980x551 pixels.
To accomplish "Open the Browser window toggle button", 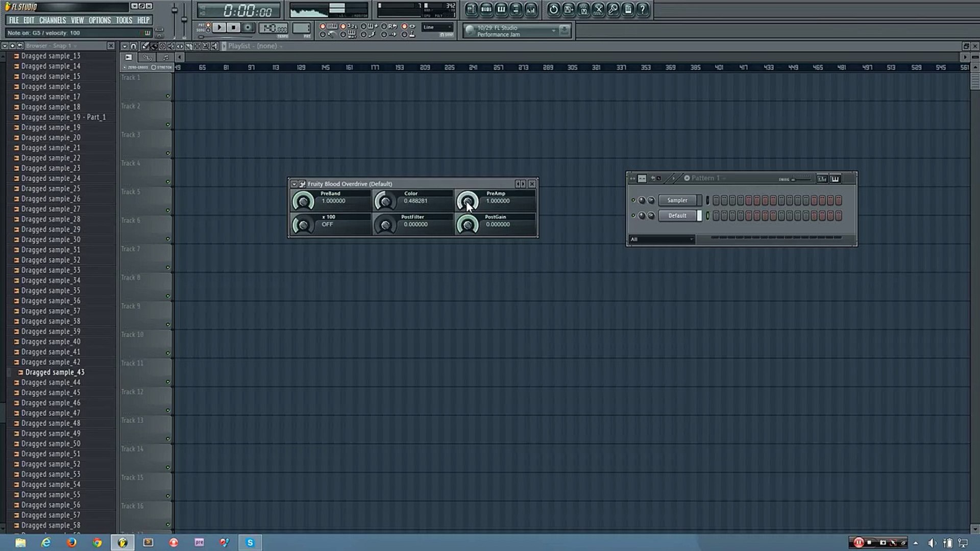I will [516, 9].
